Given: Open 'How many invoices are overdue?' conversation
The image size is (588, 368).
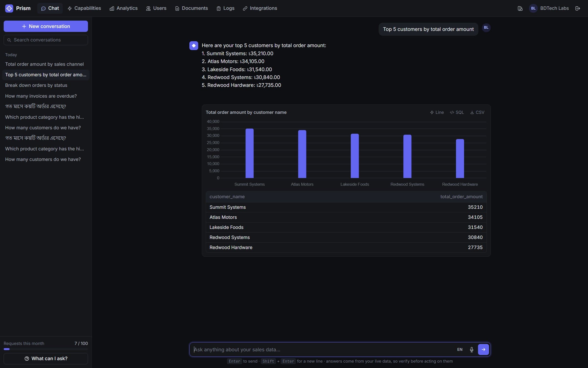Looking at the screenshot, I should click(x=46, y=96).
